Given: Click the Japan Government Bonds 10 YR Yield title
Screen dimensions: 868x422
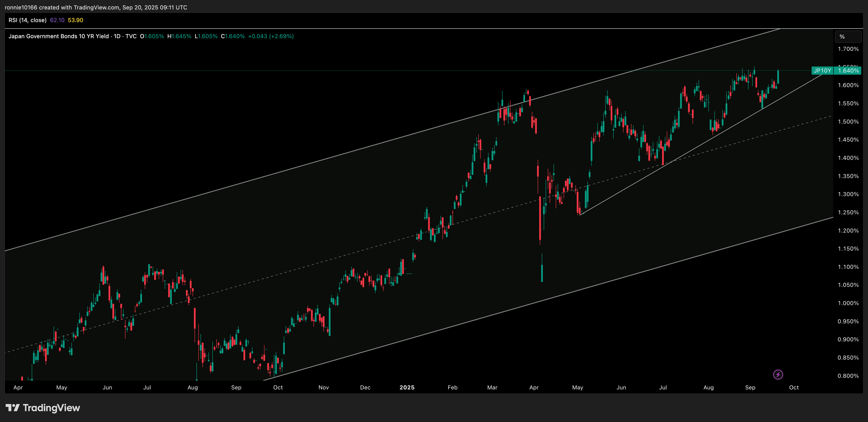Looking at the screenshot, I should click(59, 36).
